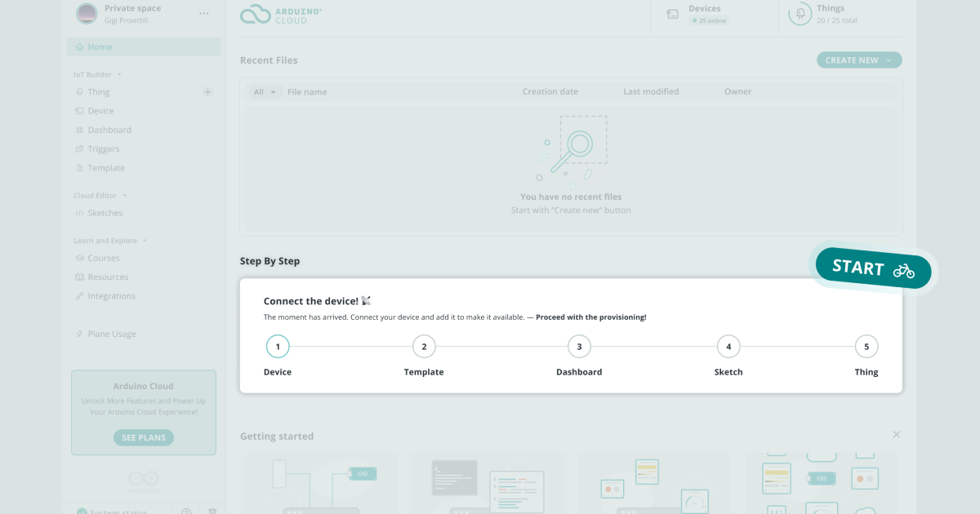Click the Things bulb icon in the header
The image size is (980, 514).
tap(800, 14)
